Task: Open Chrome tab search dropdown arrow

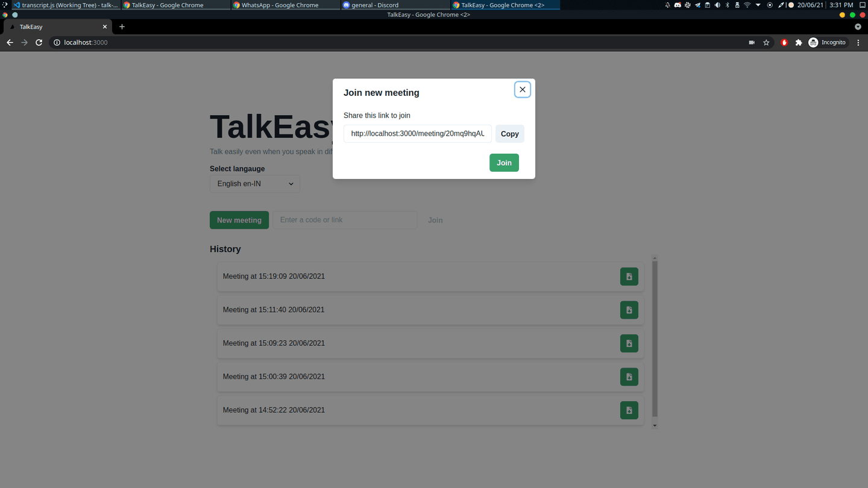Action: tap(858, 27)
